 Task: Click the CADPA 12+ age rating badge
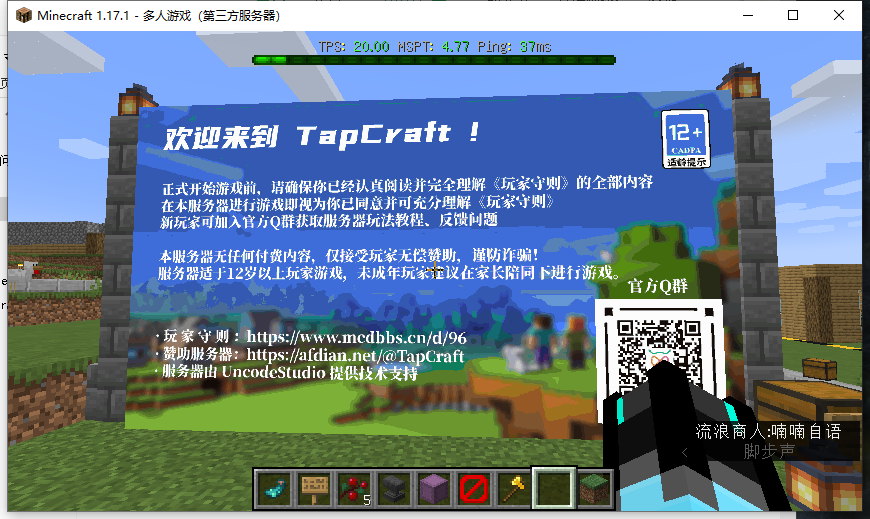click(685, 138)
